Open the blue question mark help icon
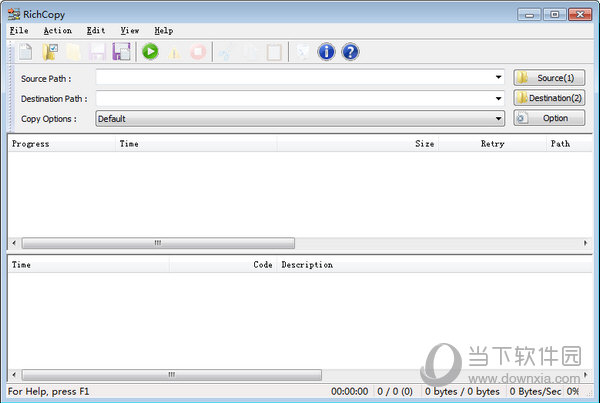The image size is (600, 403). pos(350,52)
